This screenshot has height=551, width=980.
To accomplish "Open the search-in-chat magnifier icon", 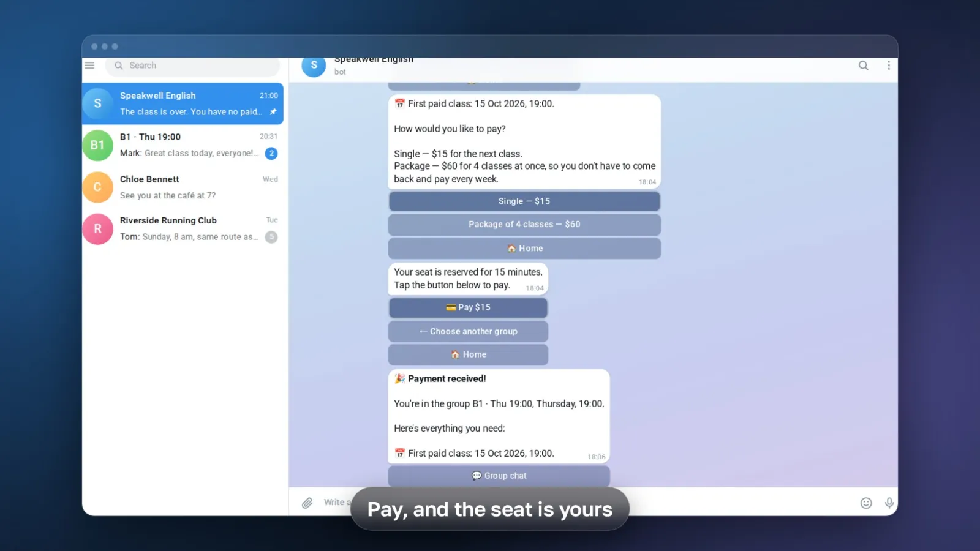I will pyautogui.click(x=863, y=66).
